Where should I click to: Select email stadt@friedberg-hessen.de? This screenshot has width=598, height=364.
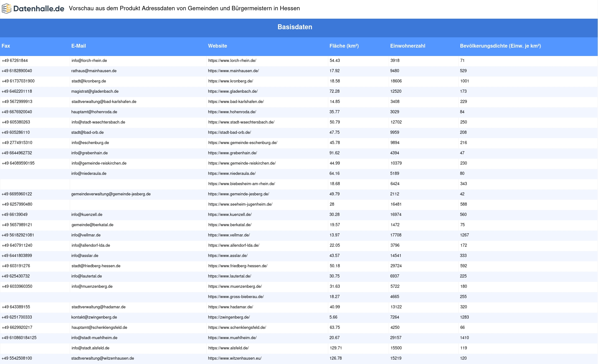(96, 266)
